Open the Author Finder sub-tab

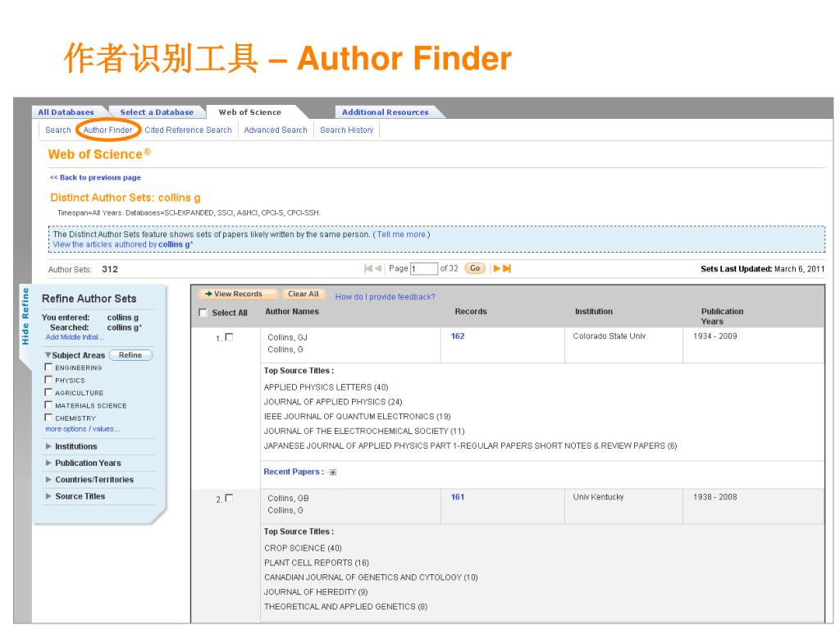point(107,130)
